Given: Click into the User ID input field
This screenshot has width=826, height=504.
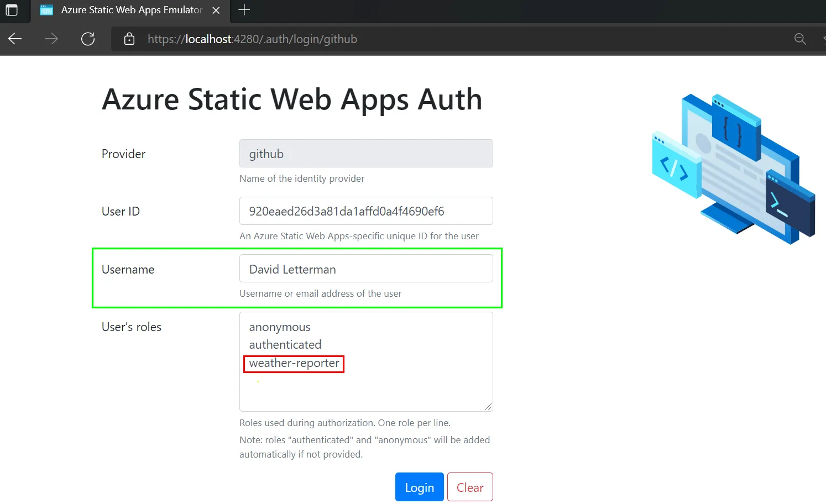Looking at the screenshot, I should [x=365, y=211].
